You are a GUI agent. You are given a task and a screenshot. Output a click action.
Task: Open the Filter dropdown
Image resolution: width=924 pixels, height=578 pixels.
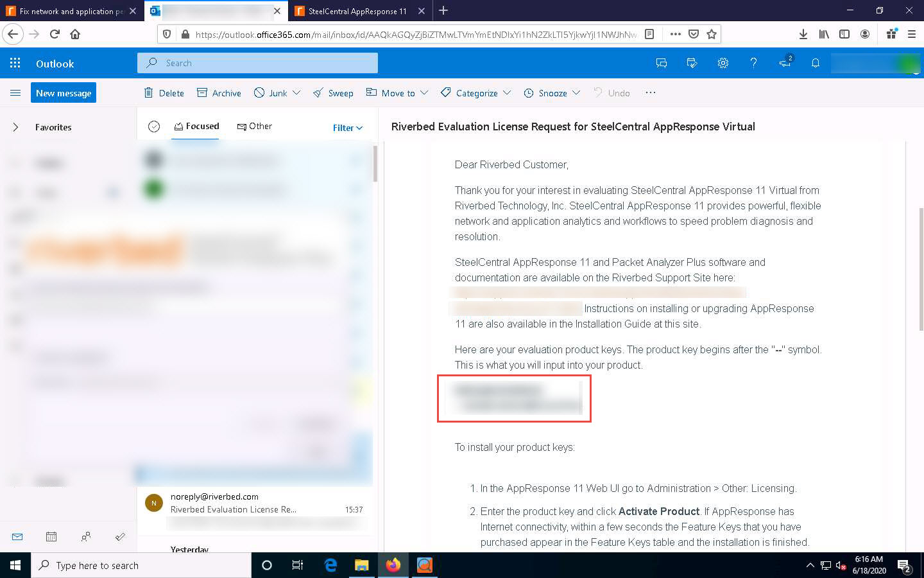(348, 128)
